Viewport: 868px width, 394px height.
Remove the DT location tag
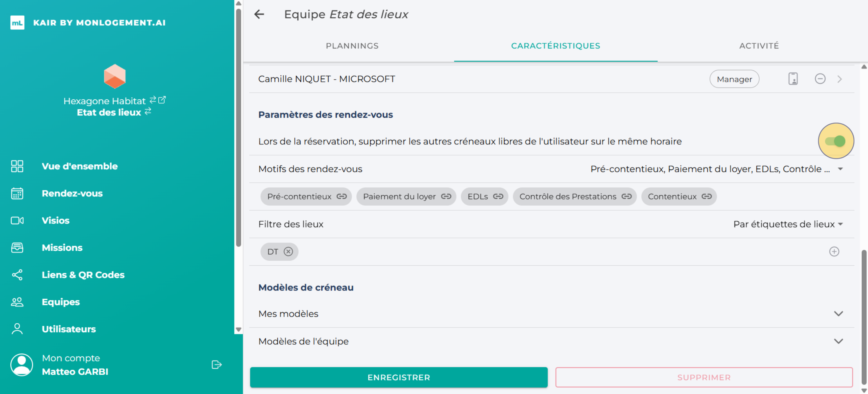pos(288,251)
